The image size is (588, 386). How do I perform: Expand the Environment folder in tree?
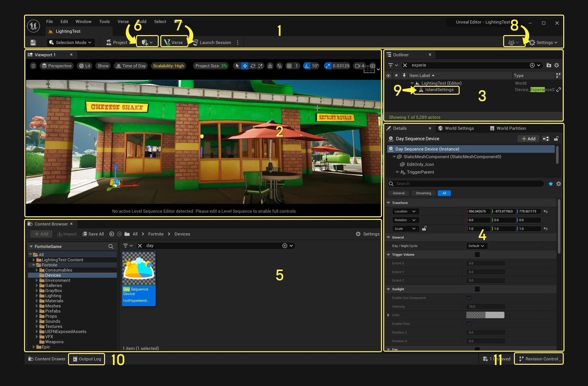(37, 280)
